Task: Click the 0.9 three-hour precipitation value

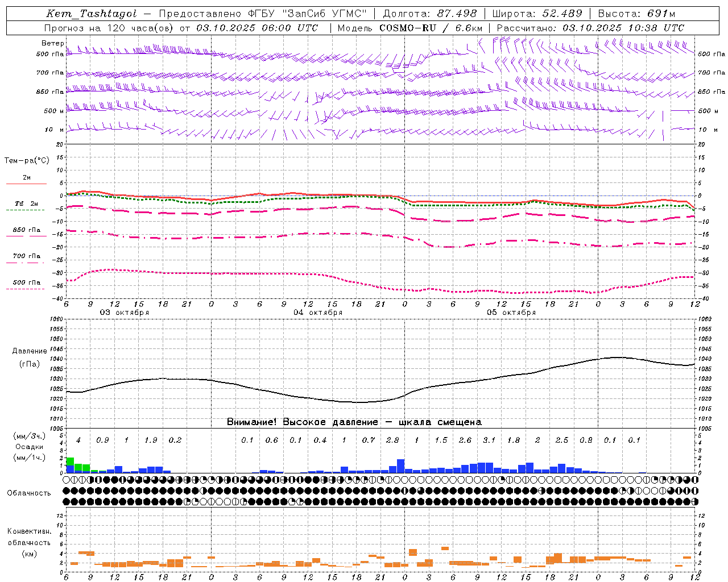Action: (x=102, y=440)
